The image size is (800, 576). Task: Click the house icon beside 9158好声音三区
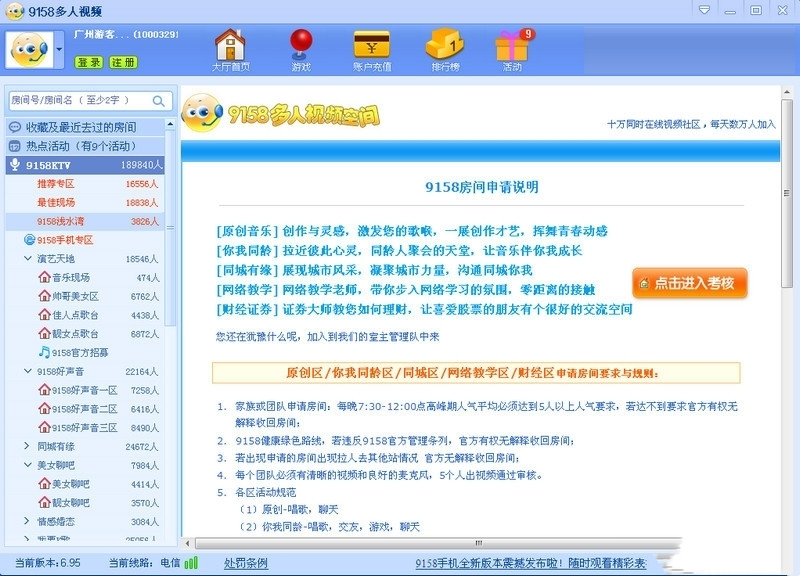pos(44,427)
